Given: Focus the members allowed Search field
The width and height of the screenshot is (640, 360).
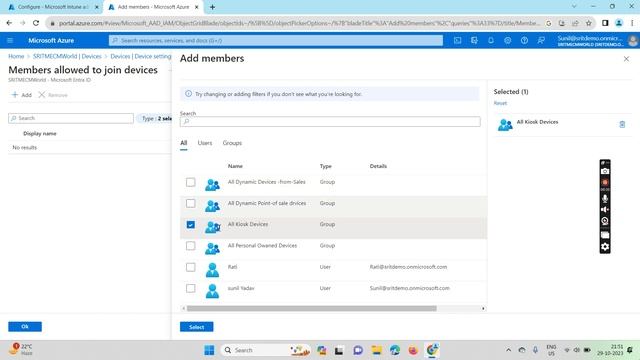Looking at the screenshot, I should point(71,118).
